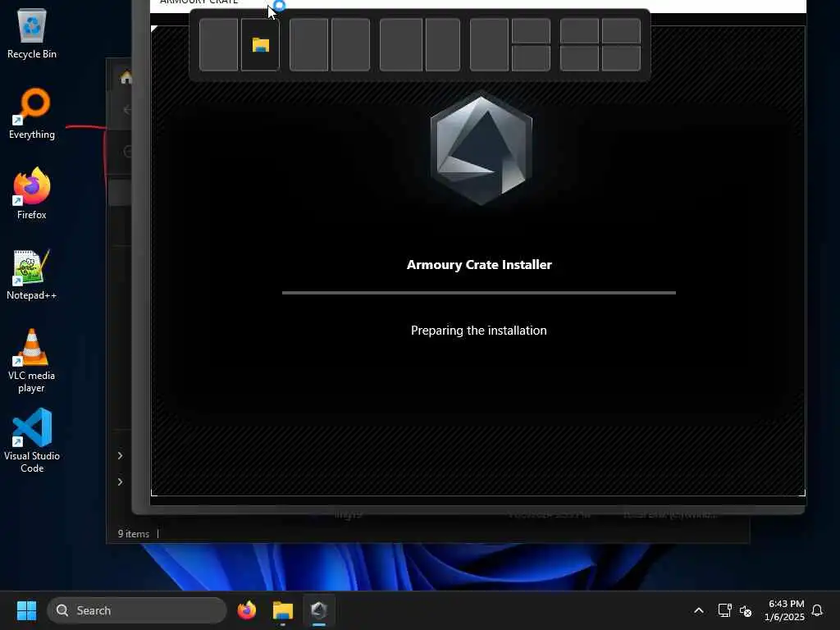Snap to bottom-right quadrant of four-grid layout
Screen dimensions: 840x630
tap(621, 58)
